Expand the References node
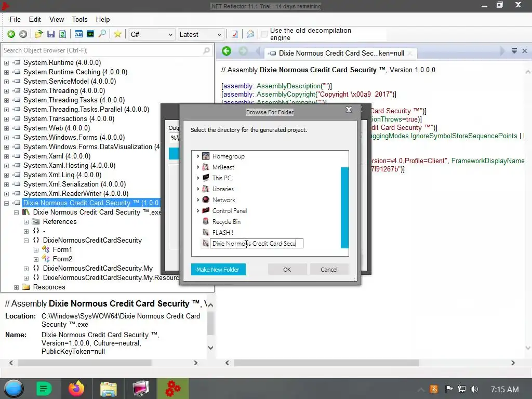The image size is (532, 399). 26,222
